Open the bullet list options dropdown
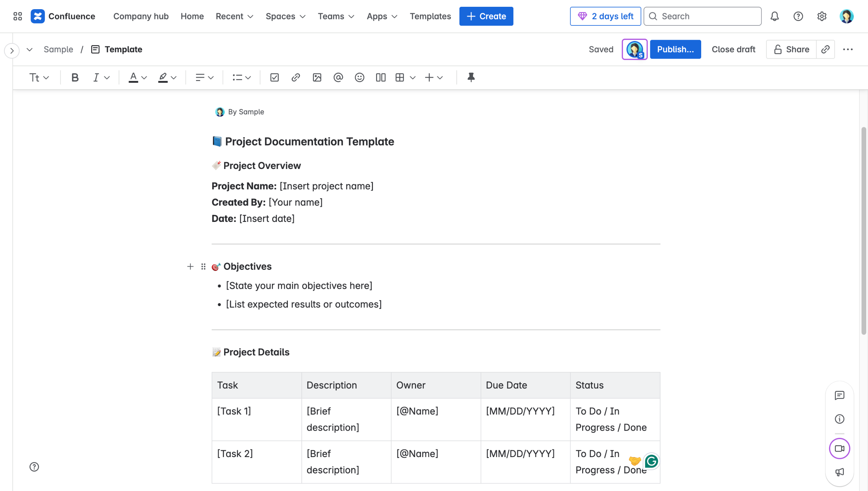Image resolution: width=868 pixels, height=491 pixels. pyautogui.click(x=248, y=78)
